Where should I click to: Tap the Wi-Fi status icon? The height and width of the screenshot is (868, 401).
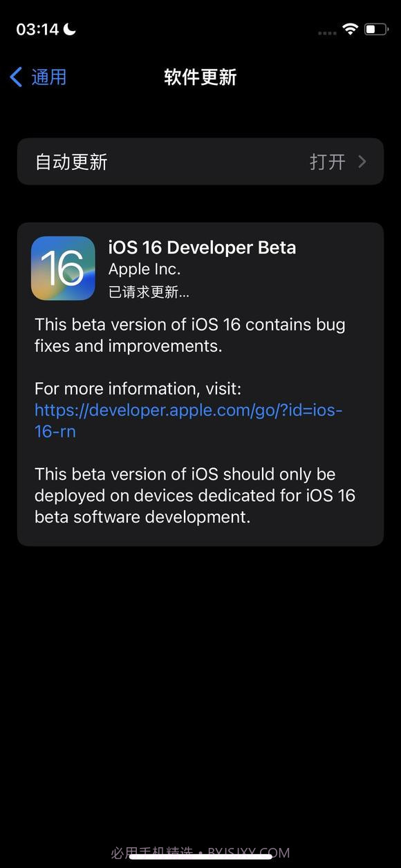(350, 29)
